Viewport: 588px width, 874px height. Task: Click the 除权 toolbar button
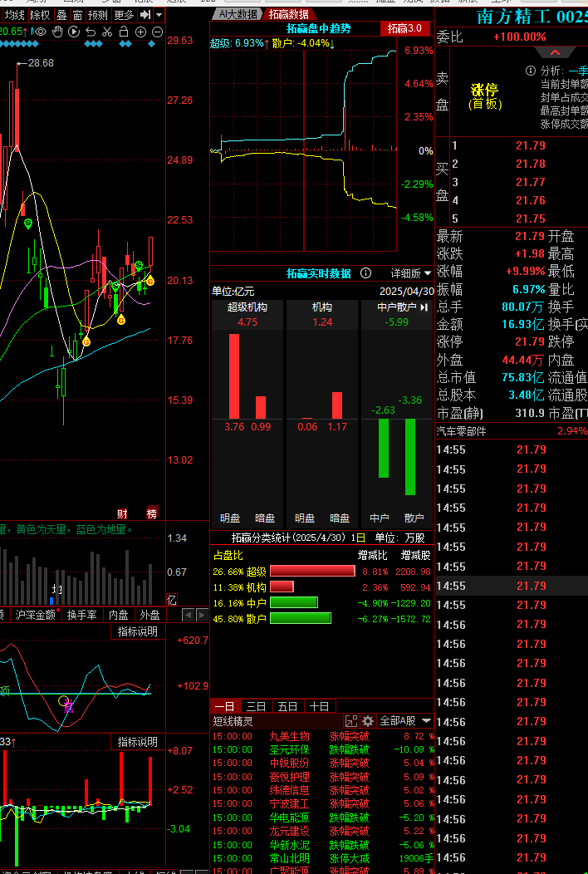click(x=40, y=15)
